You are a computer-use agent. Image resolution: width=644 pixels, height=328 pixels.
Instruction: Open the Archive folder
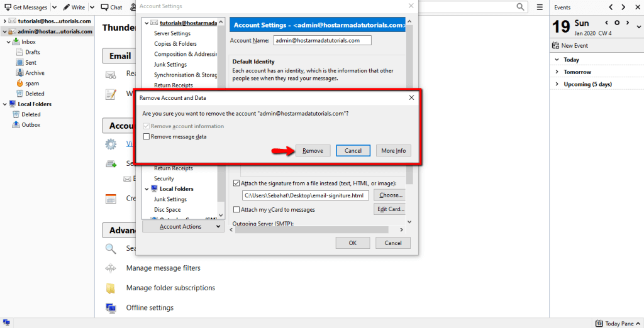click(x=35, y=73)
